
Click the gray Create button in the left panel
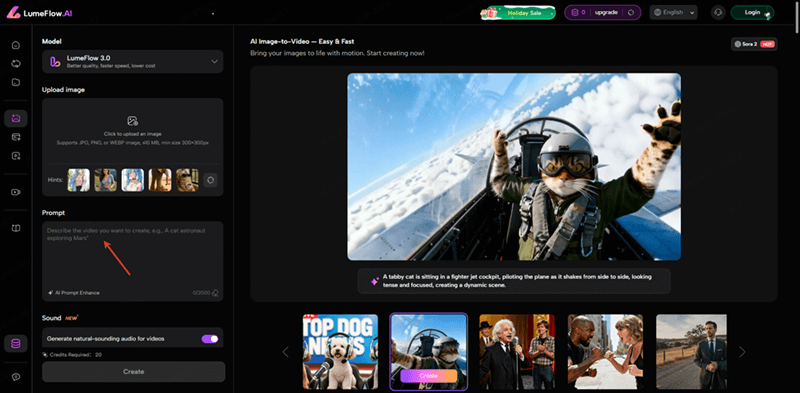click(x=134, y=372)
